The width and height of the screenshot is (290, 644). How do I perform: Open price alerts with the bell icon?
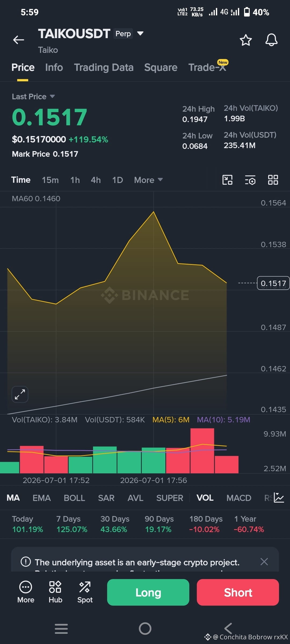pyautogui.click(x=271, y=40)
